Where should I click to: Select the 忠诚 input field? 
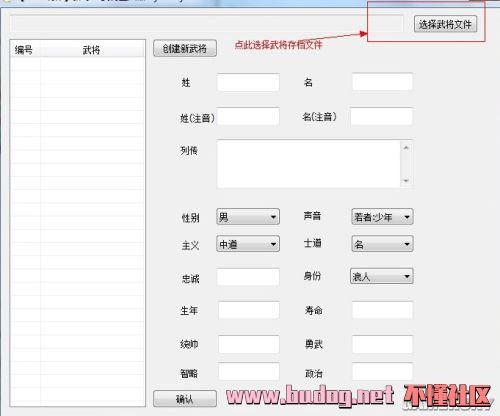pos(248,277)
